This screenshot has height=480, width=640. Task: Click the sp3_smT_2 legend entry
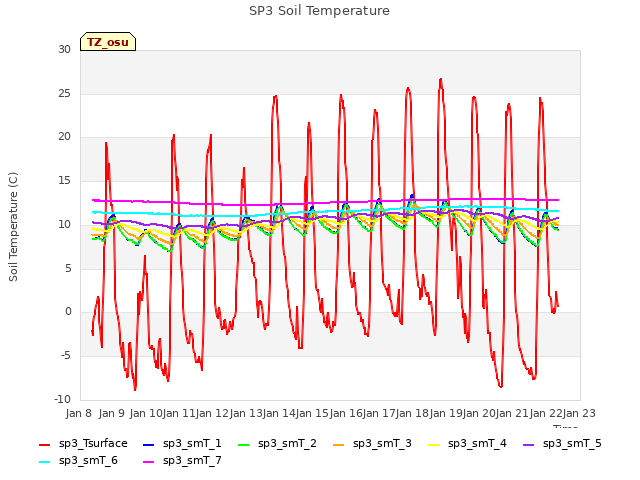(x=278, y=443)
